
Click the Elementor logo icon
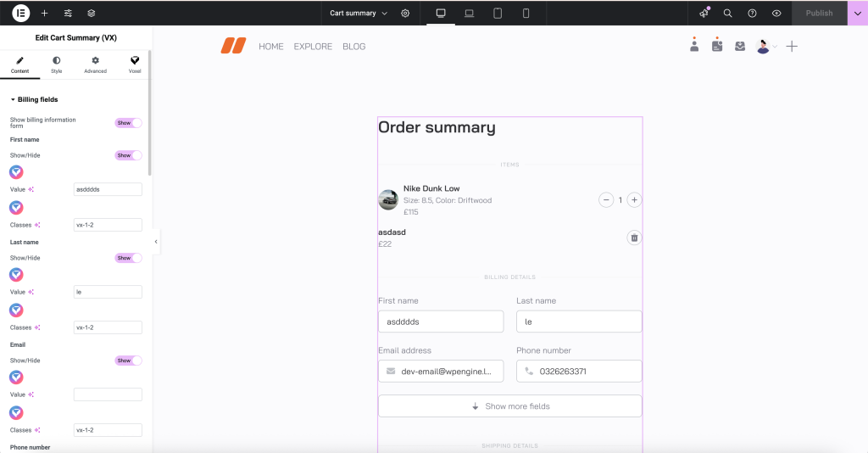pyautogui.click(x=21, y=13)
